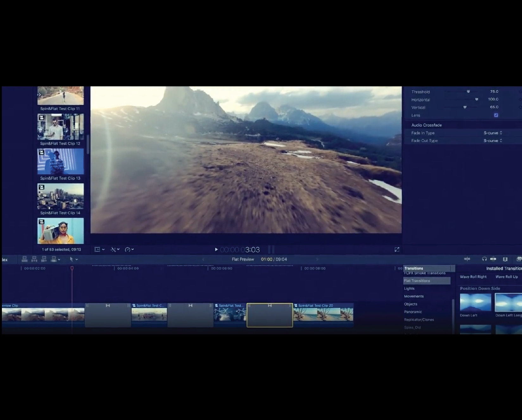The width and height of the screenshot is (522, 420).
Task: Select the Lights transitions category
Action: tap(410, 288)
